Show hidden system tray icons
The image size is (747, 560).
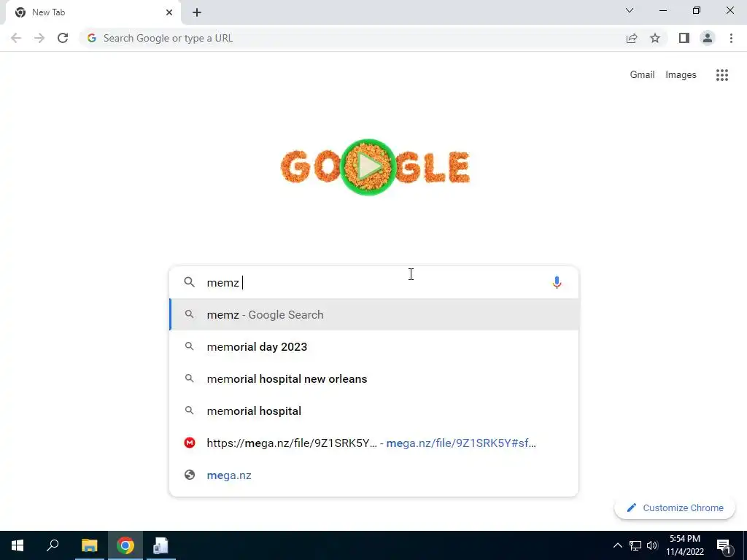click(617, 545)
